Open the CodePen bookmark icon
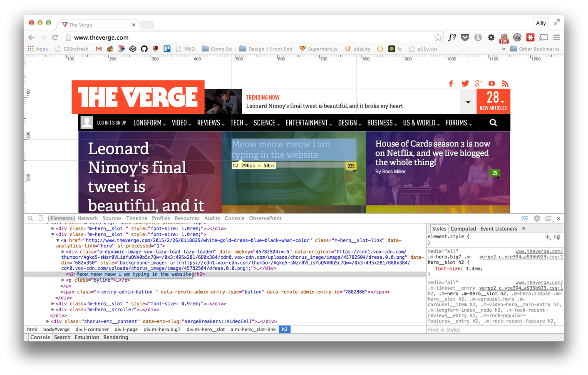 pos(133,49)
